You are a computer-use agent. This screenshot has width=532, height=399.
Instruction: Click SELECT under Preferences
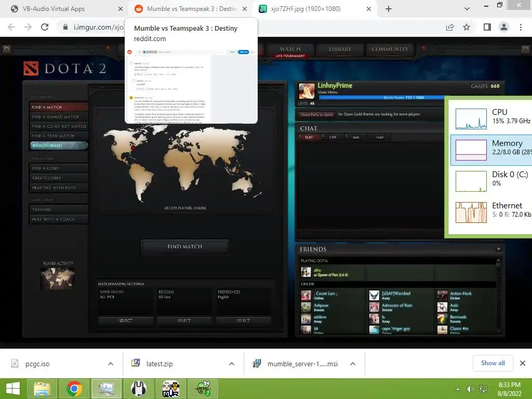coord(243,320)
